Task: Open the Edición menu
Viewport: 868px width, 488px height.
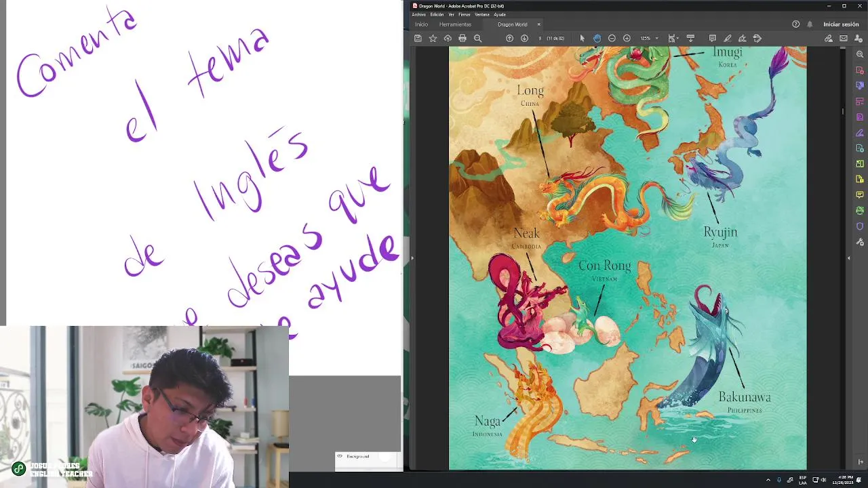Action: 437,14
